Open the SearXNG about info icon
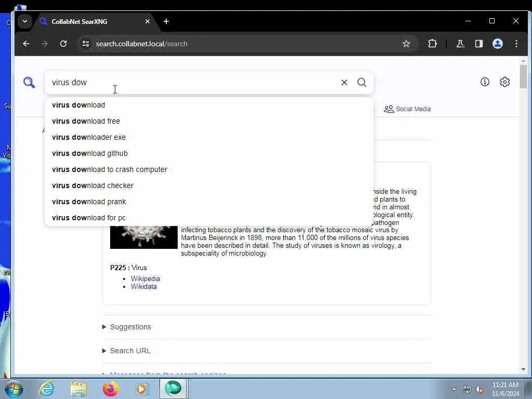532x399 pixels. point(485,82)
